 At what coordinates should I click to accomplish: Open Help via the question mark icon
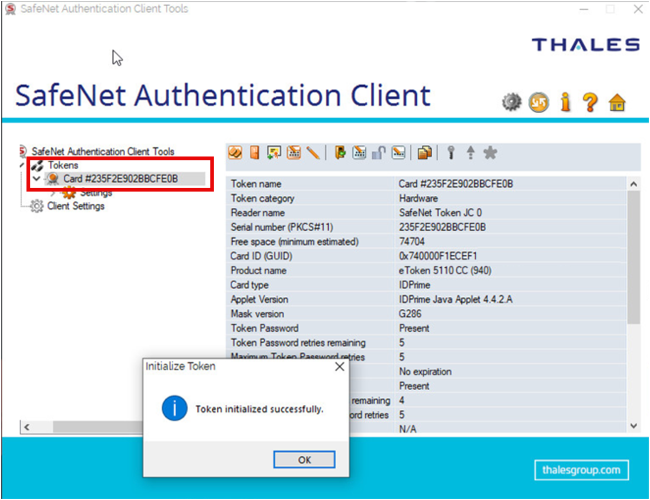click(x=590, y=102)
